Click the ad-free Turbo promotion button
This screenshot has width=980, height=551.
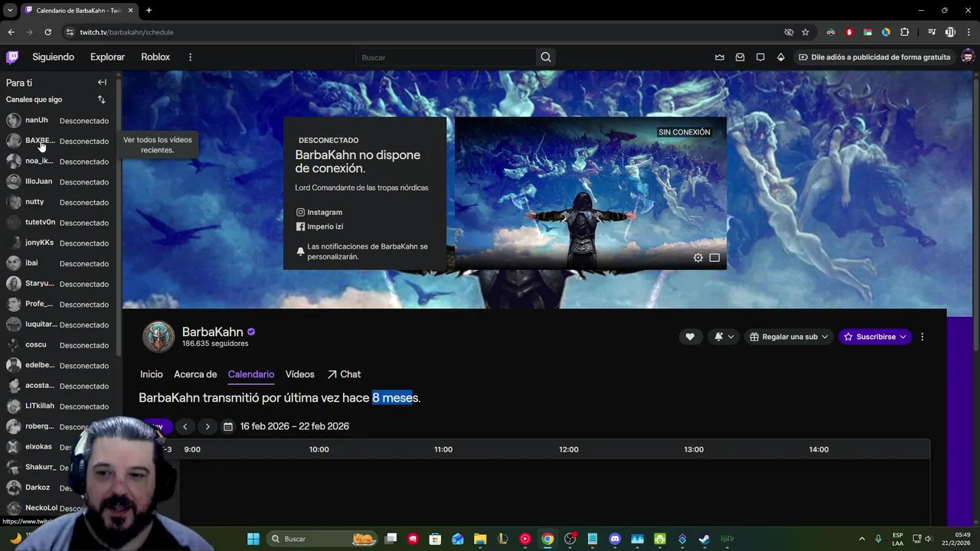click(874, 57)
